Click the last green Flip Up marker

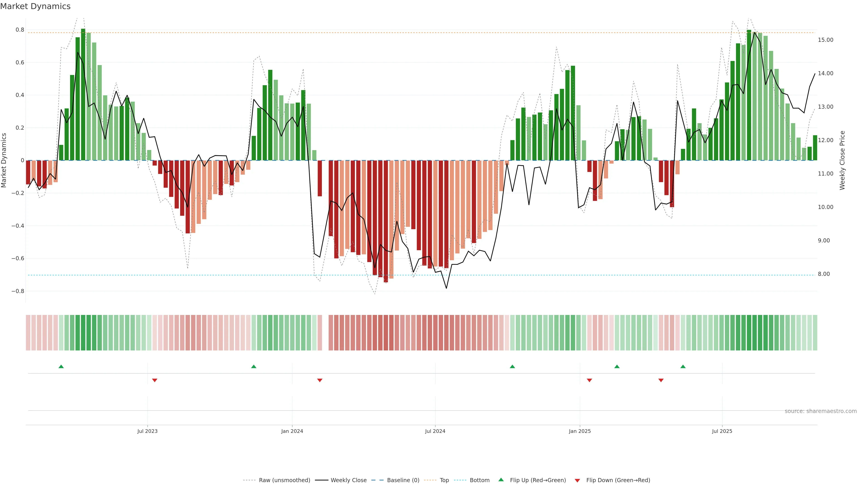point(683,366)
